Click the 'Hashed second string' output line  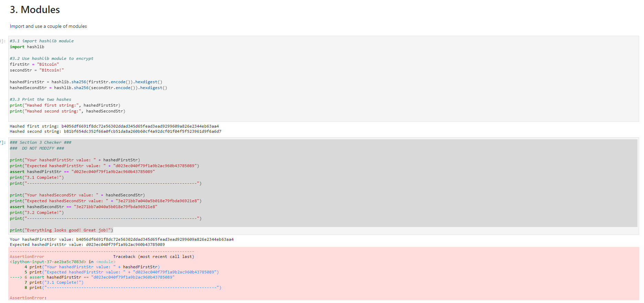pyautogui.click(x=116, y=131)
